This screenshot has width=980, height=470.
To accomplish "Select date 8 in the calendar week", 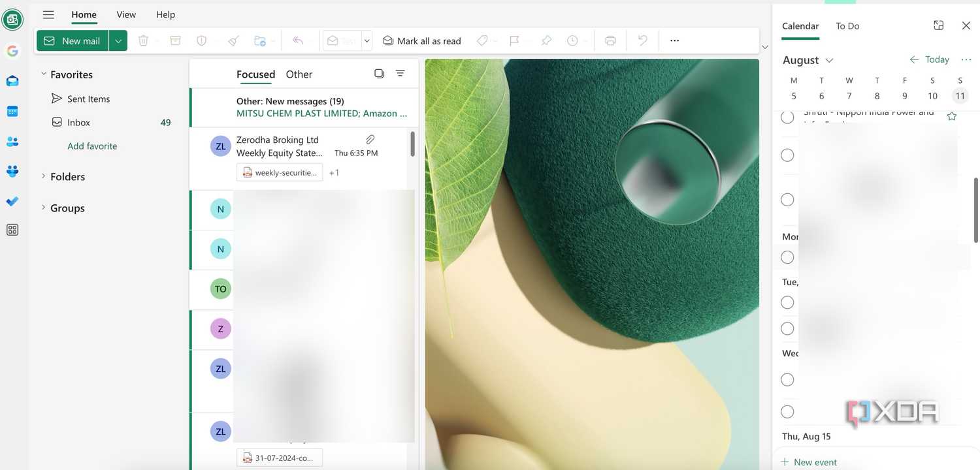I will [x=877, y=96].
